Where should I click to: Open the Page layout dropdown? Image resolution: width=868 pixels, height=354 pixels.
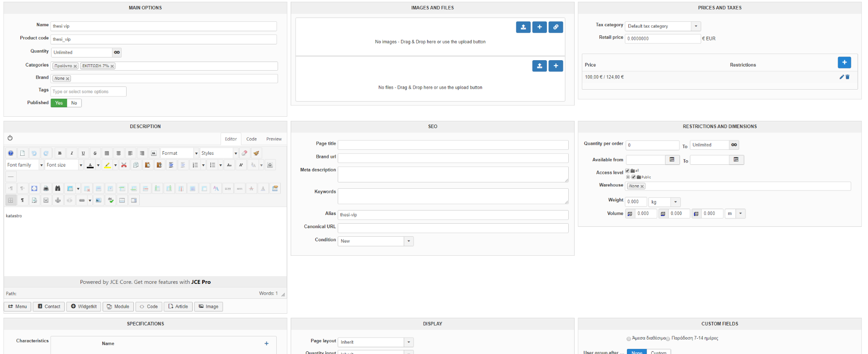tap(376, 342)
